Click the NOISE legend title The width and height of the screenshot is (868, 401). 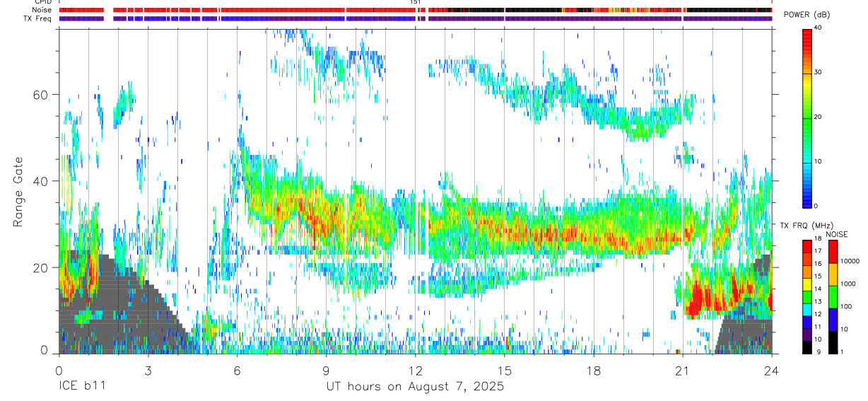point(836,234)
